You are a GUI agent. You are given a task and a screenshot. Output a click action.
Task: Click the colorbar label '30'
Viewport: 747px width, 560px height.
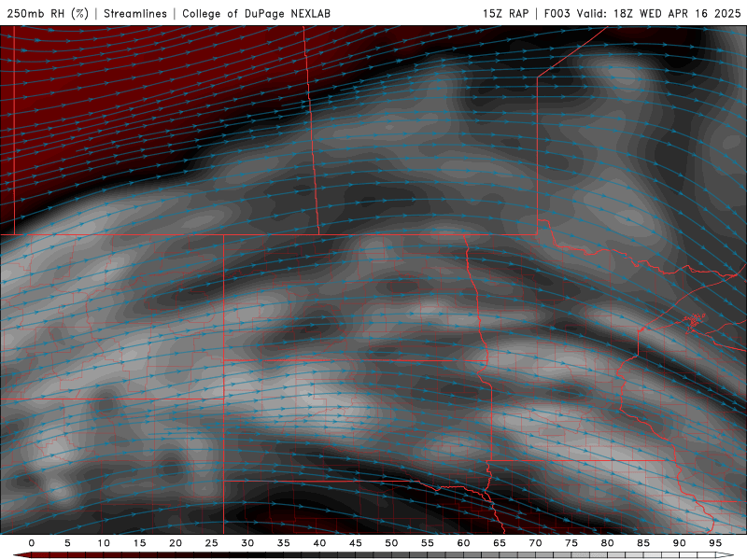247,543
